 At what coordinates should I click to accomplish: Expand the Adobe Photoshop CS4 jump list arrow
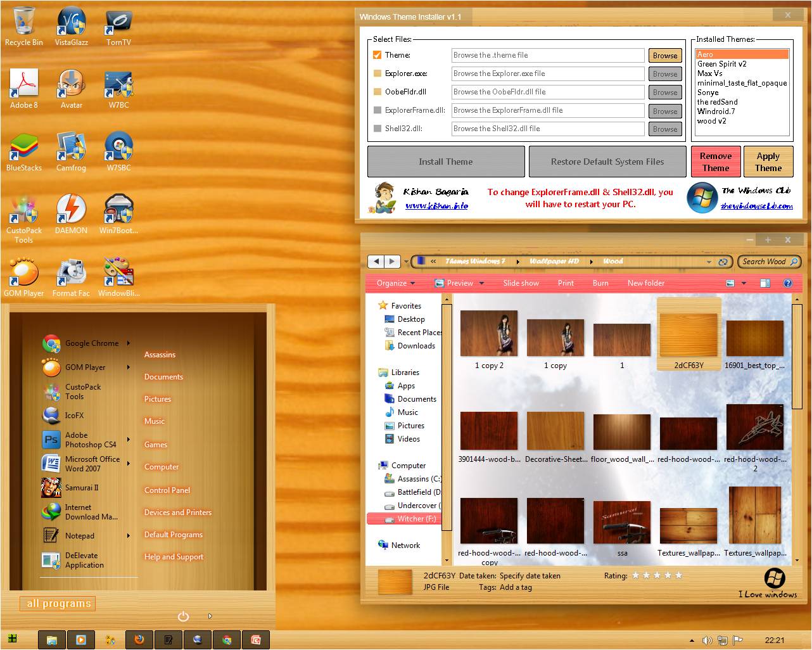coord(128,440)
